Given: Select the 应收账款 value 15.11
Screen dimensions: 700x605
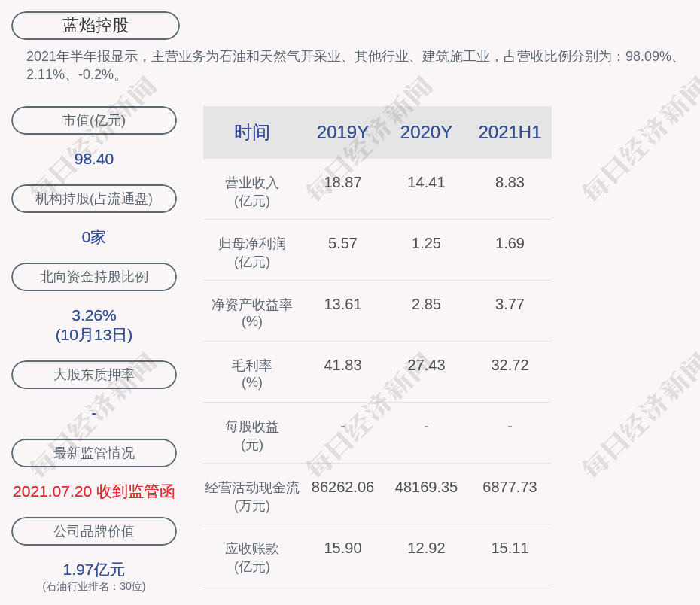Looking at the screenshot, I should pos(510,548).
